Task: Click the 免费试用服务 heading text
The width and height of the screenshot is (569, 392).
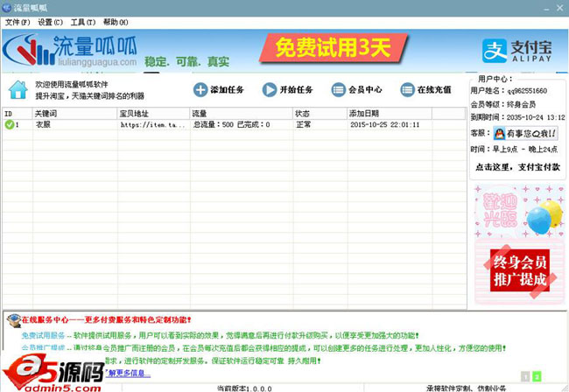Action: click(43, 335)
